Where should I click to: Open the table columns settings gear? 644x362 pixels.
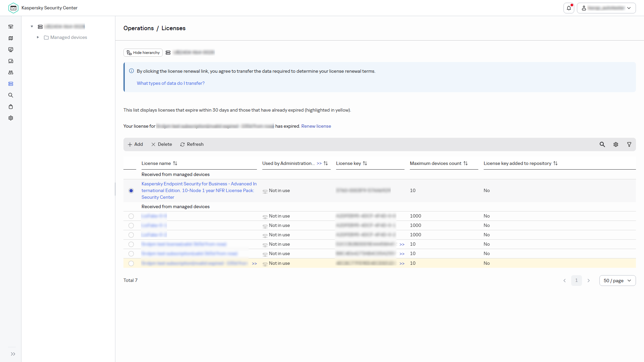(x=616, y=144)
